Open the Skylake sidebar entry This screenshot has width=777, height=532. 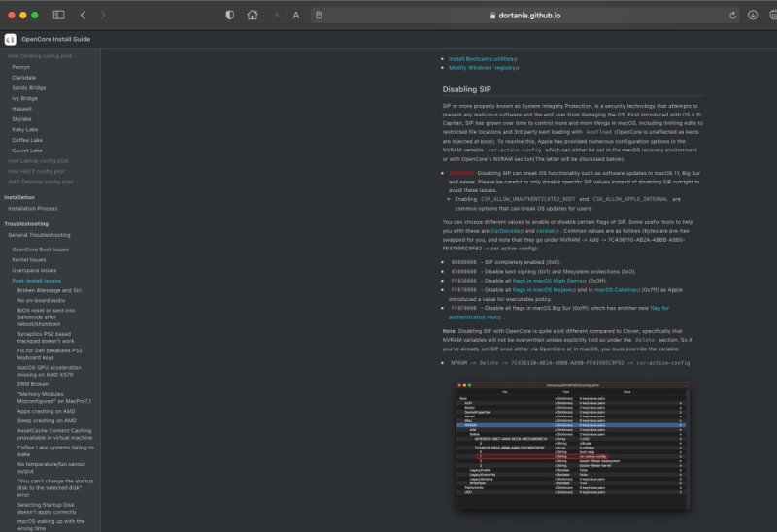point(21,119)
